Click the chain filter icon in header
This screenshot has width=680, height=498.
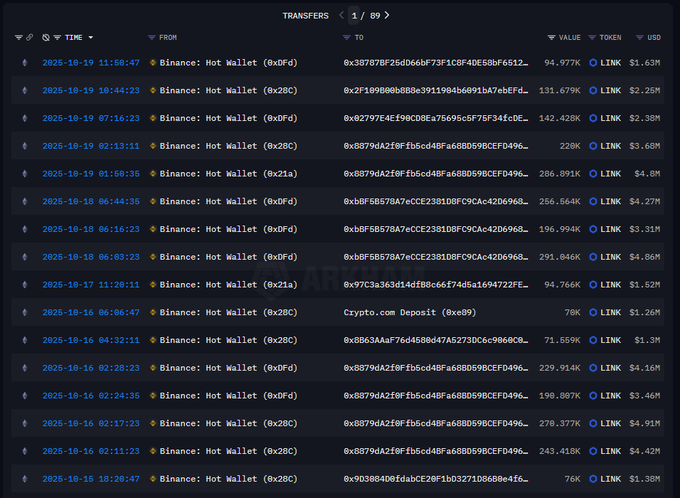point(19,37)
